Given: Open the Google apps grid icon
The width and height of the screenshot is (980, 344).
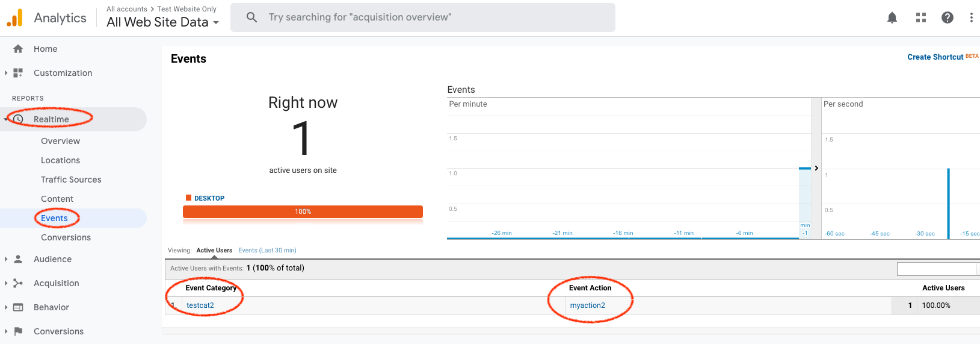Looking at the screenshot, I should pyautogui.click(x=921, y=17).
